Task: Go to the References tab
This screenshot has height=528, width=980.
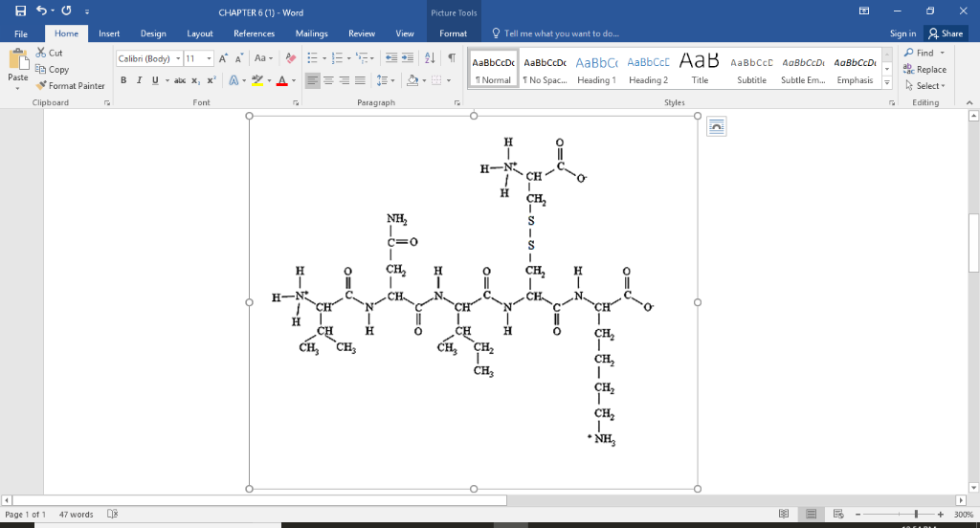Action: tap(255, 33)
